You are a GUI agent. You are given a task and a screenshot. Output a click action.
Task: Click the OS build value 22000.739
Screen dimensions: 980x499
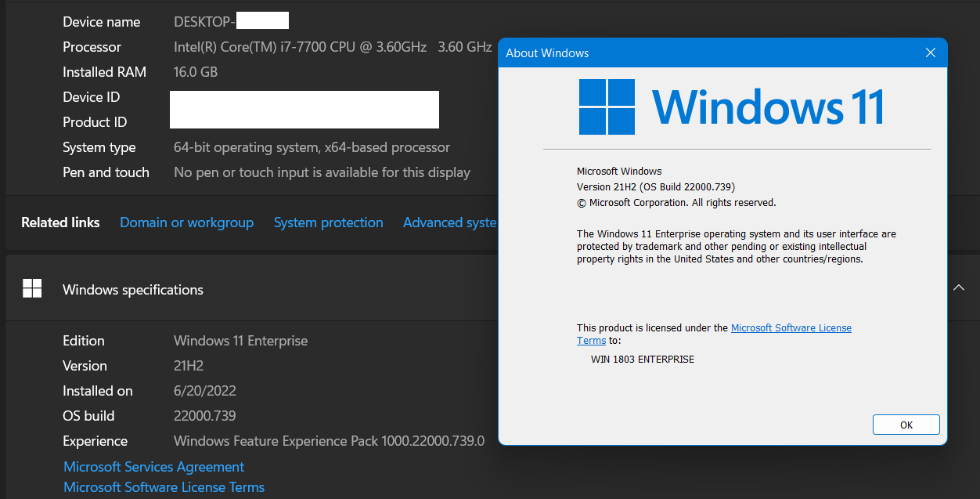205,416
